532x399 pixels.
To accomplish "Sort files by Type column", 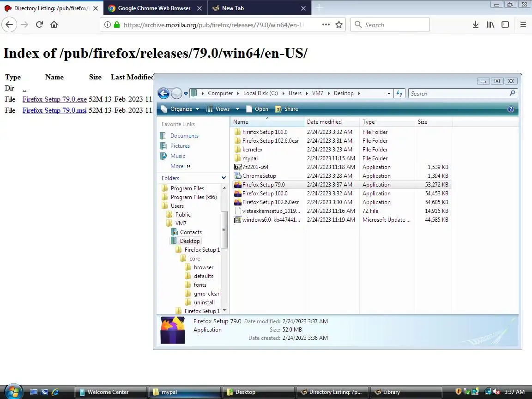I will pos(387,122).
